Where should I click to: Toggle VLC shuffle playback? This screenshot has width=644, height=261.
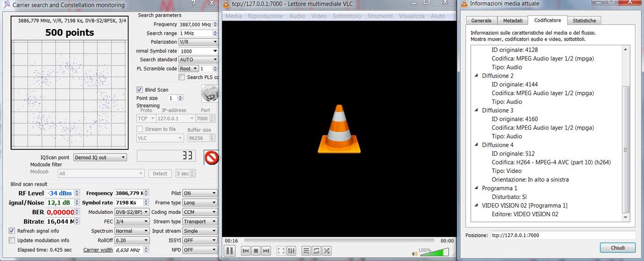coord(327,250)
